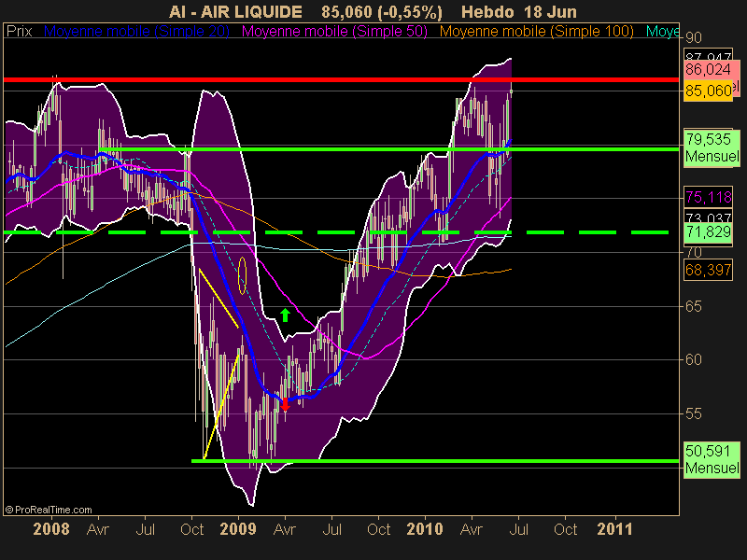Click the 79,535 Mensuel price tag
The height and width of the screenshot is (560, 747).
tap(712, 147)
